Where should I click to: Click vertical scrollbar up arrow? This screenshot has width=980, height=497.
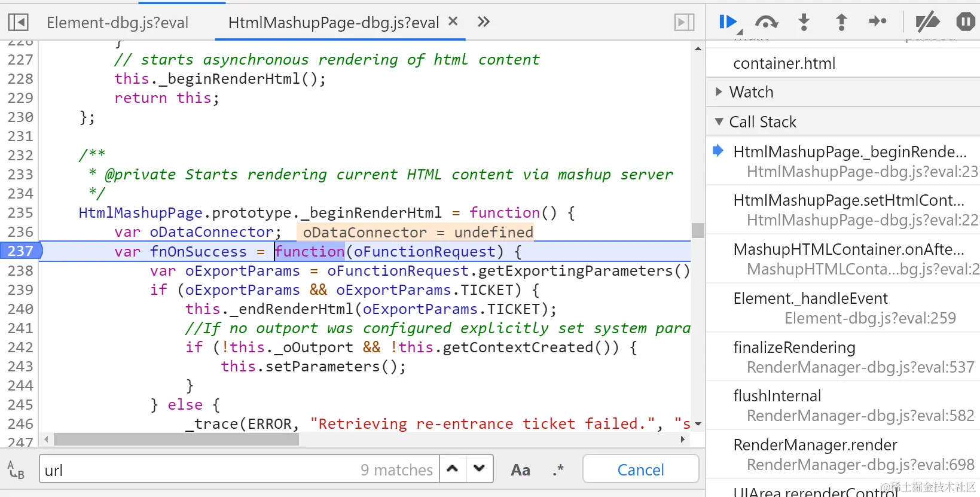(698, 48)
